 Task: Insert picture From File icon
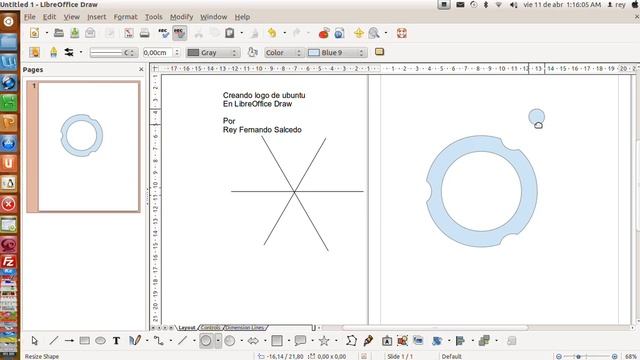pyautogui.click(x=402, y=340)
